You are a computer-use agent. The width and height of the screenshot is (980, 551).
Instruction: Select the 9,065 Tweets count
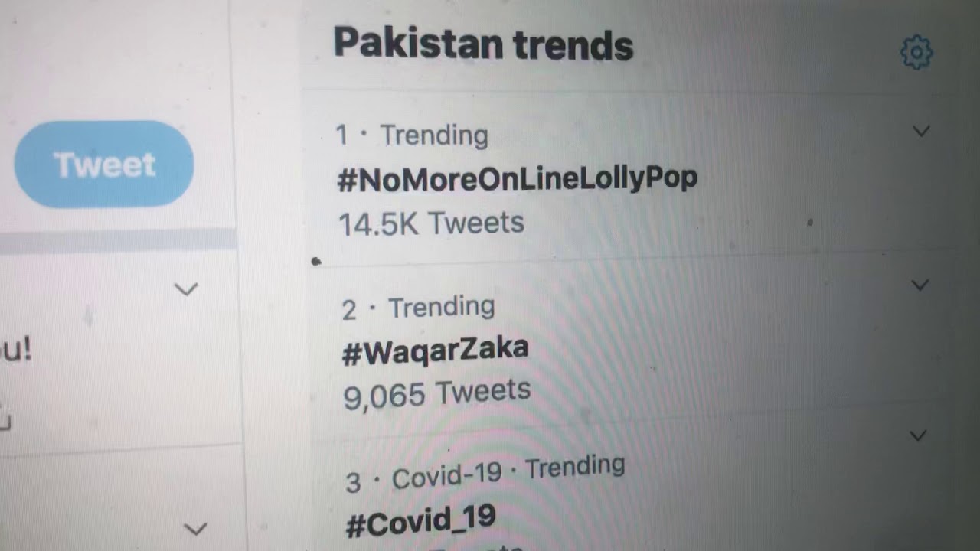[x=437, y=393]
